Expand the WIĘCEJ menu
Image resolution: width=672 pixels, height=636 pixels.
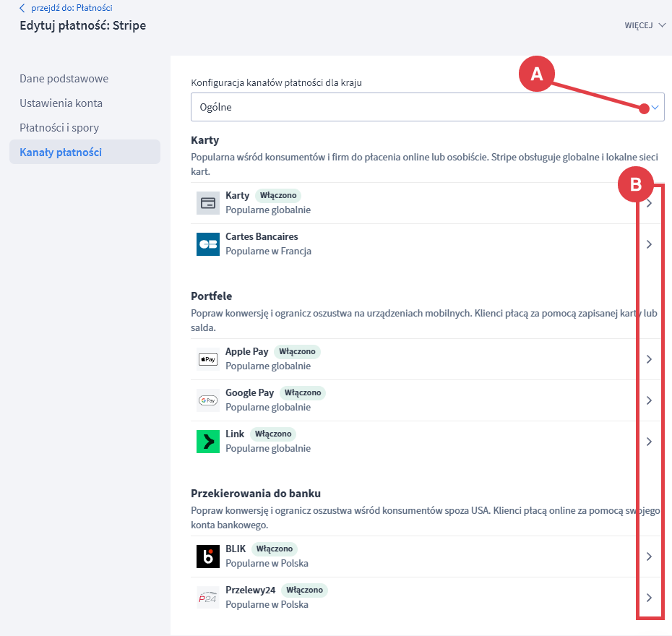pos(645,25)
